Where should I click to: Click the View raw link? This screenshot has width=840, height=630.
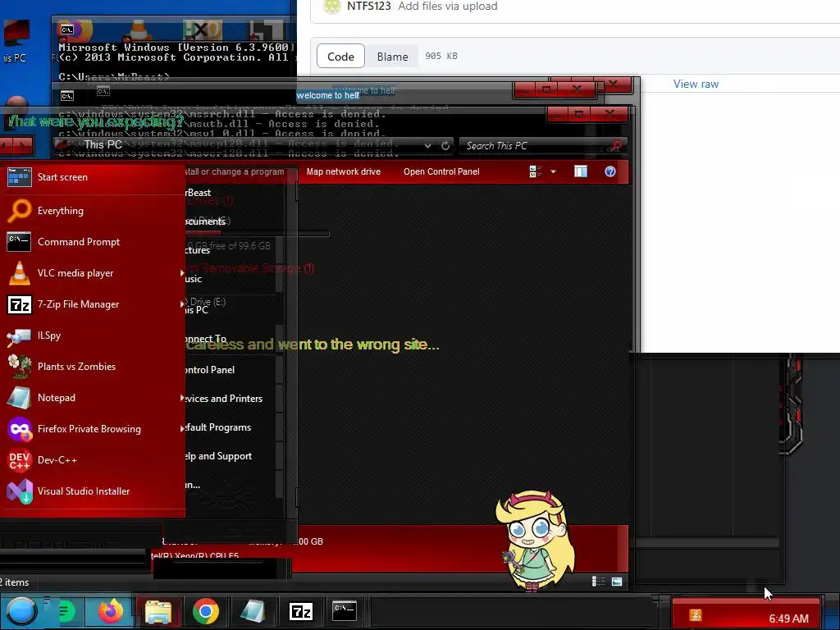[x=696, y=84]
